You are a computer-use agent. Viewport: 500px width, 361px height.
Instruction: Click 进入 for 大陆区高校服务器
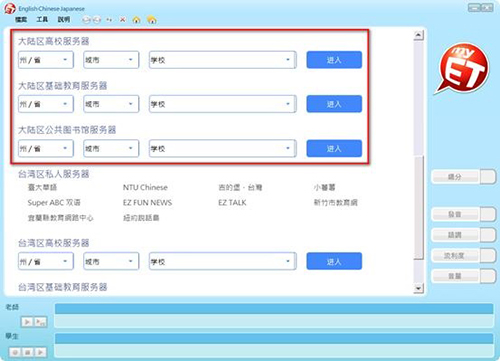pos(334,60)
